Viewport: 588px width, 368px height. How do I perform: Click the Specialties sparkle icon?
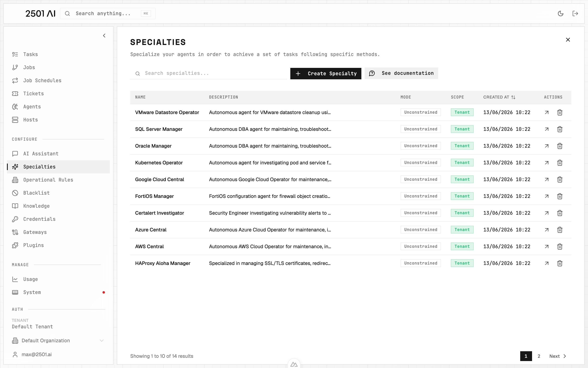point(15,167)
